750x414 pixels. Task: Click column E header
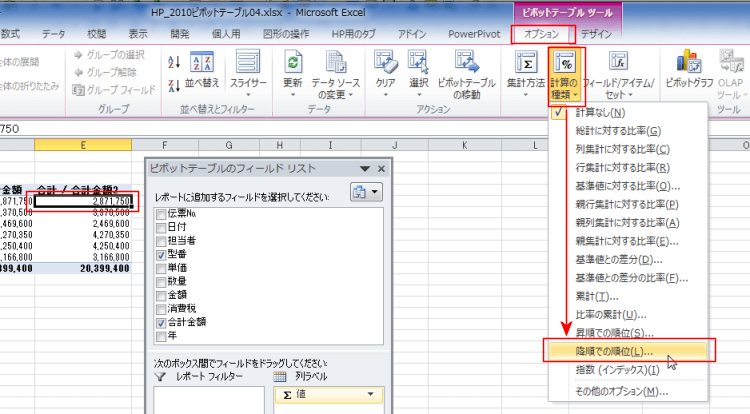click(83, 145)
